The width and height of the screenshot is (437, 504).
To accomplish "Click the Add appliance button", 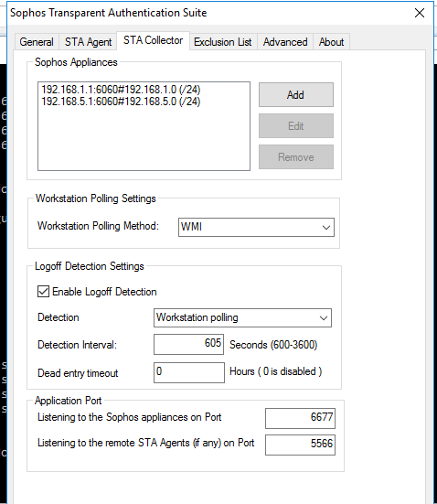I will pyautogui.click(x=296, y=95).
